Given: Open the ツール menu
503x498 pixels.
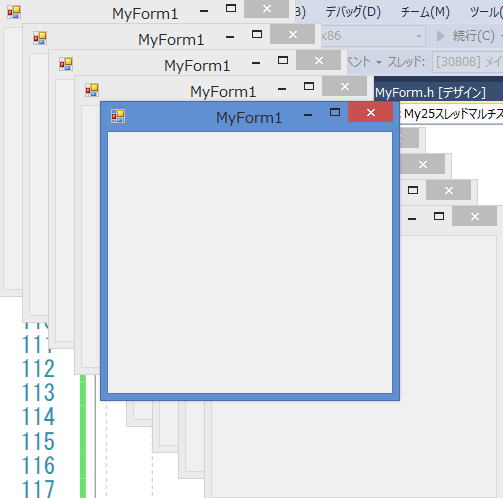Looking at the screenshot, I should pos(486,12).
